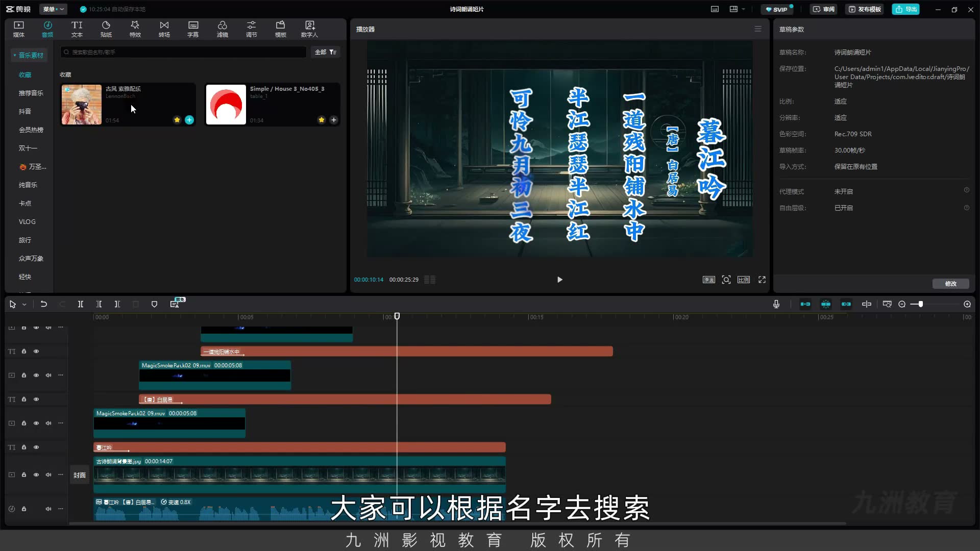Toggle main track magnet
The height and width of the screenshot is (551, 980).
(x=805, y=304)
